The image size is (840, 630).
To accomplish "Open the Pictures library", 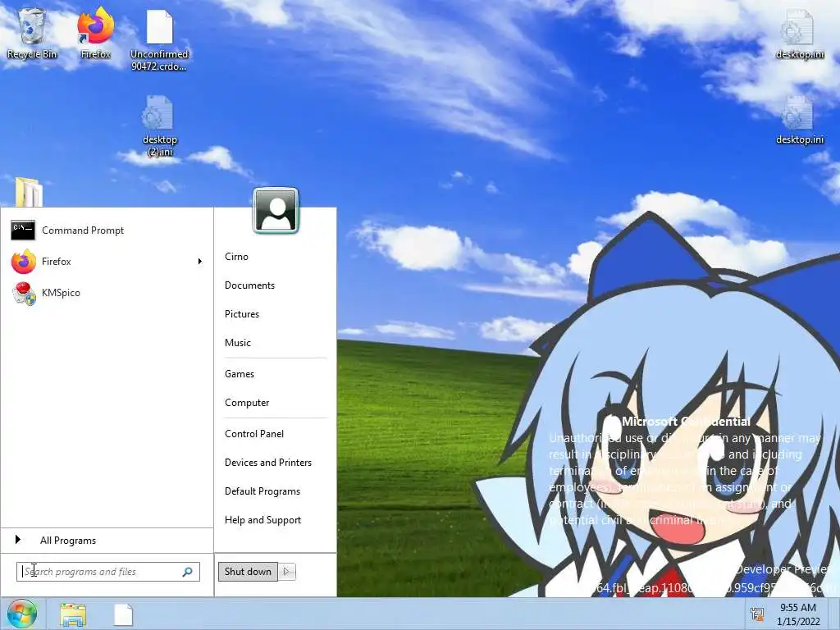I will click(x=242, y=314).
